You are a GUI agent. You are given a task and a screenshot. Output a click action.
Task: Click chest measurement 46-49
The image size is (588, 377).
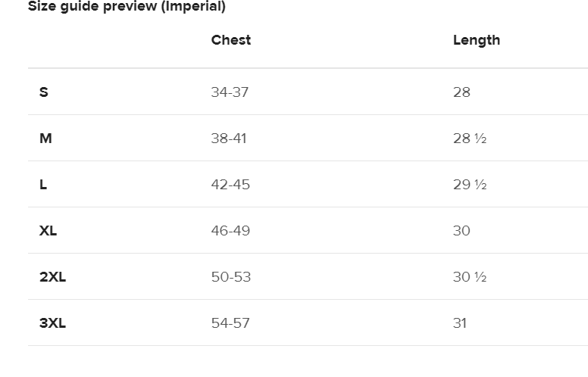pyautogui.click(x=230, y=231)
